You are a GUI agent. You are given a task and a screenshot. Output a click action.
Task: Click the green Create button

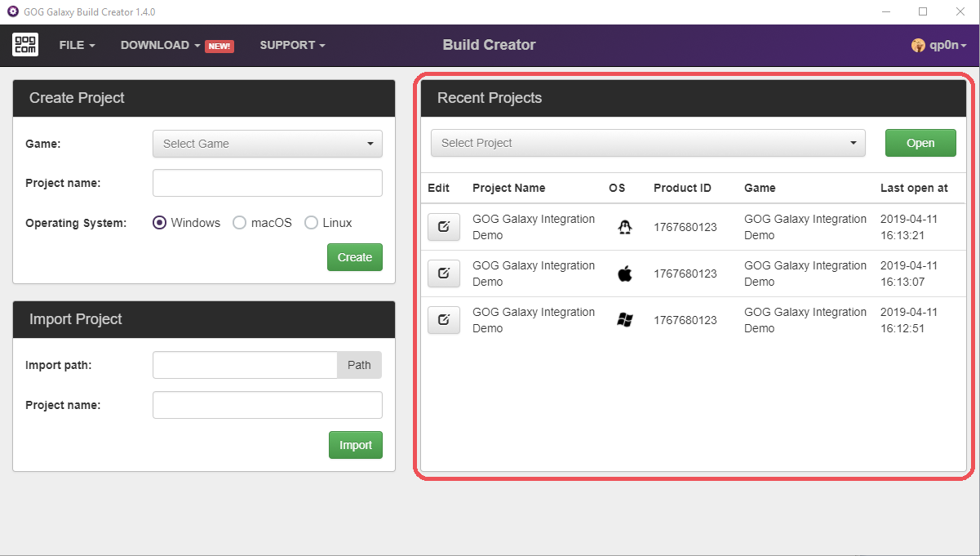[x=355, y=257]
